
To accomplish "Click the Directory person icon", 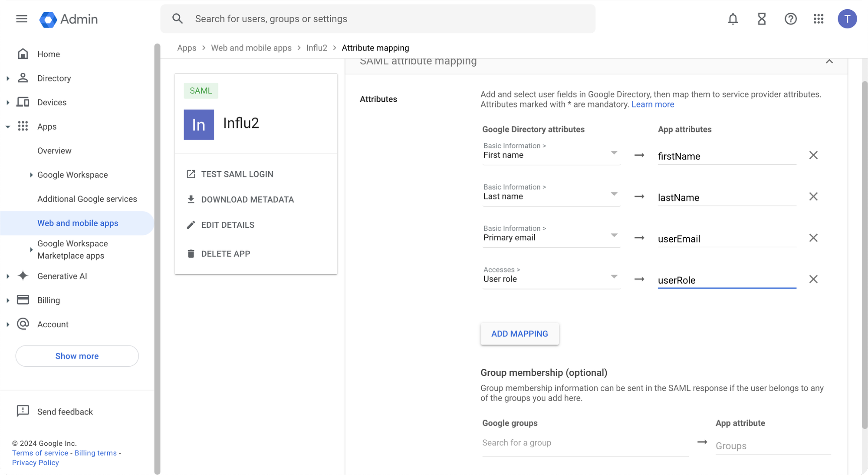I will (23, 78).
